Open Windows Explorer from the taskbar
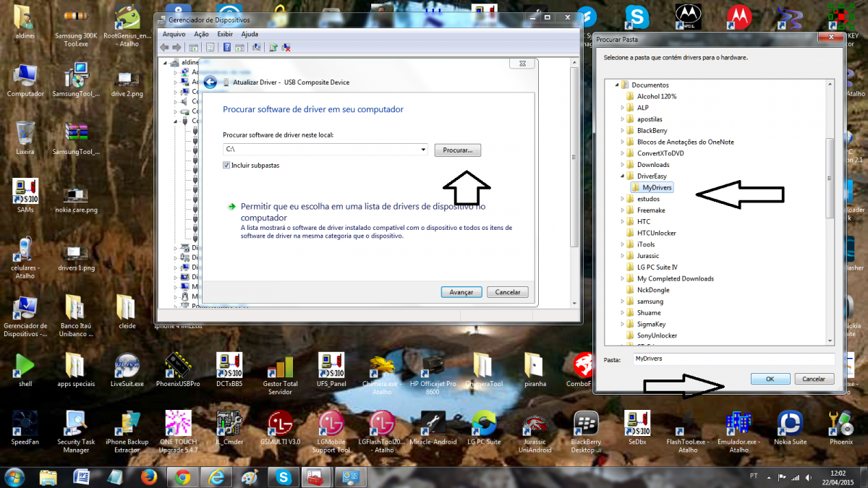This screenshot has height=488, width=868. coord(48,477)
